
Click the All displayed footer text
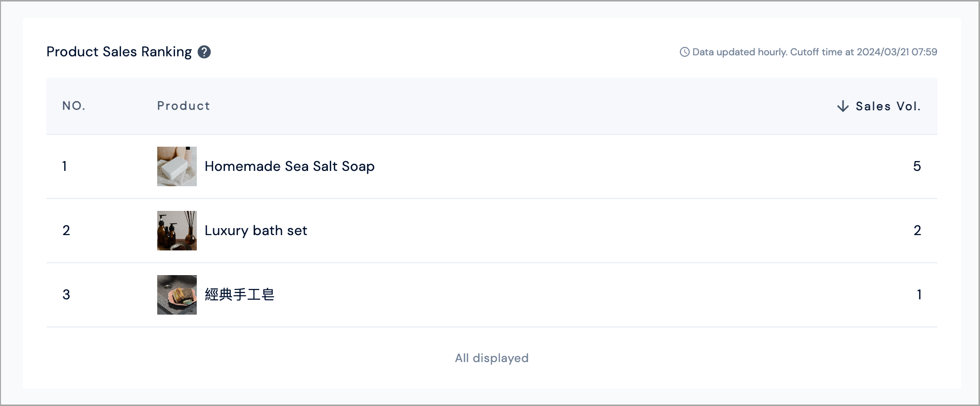coord(492,358)
